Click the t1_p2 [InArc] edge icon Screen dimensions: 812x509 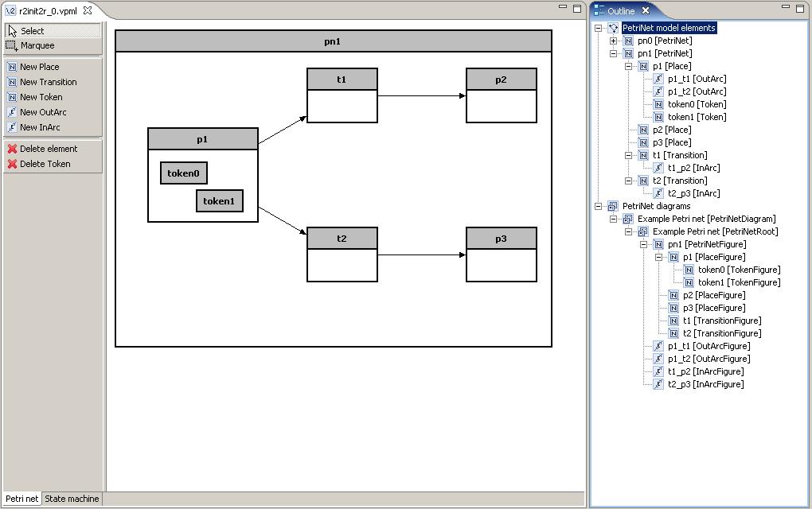658,168
